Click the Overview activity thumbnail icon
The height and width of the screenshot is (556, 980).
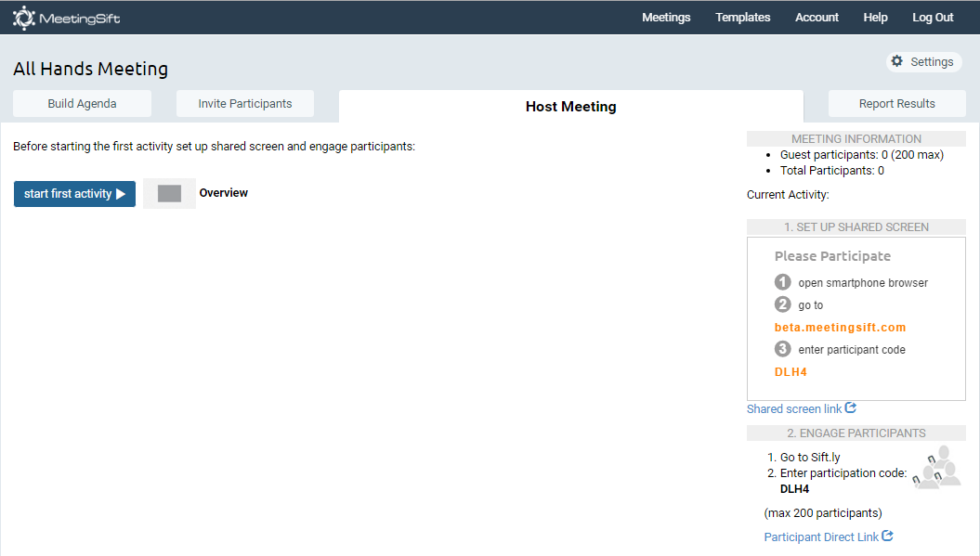tap(169, 193)
